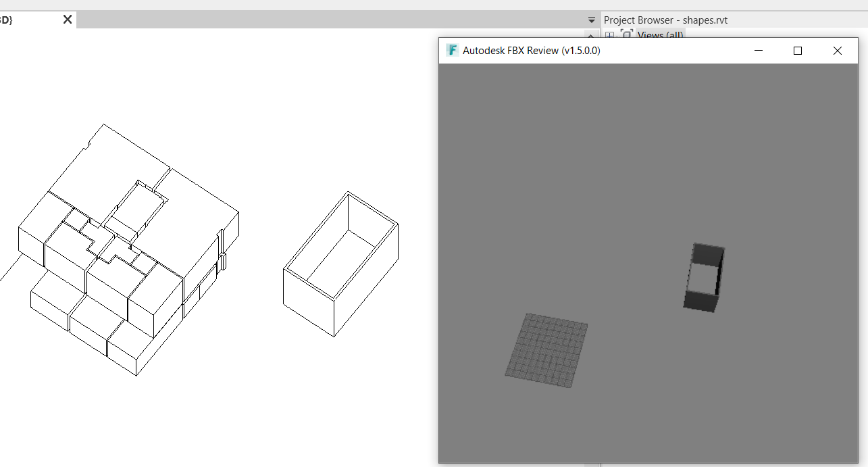The image size is (868, 467).
Task: Select the Views (all) tree entry
Action: (x=659, y=34)
